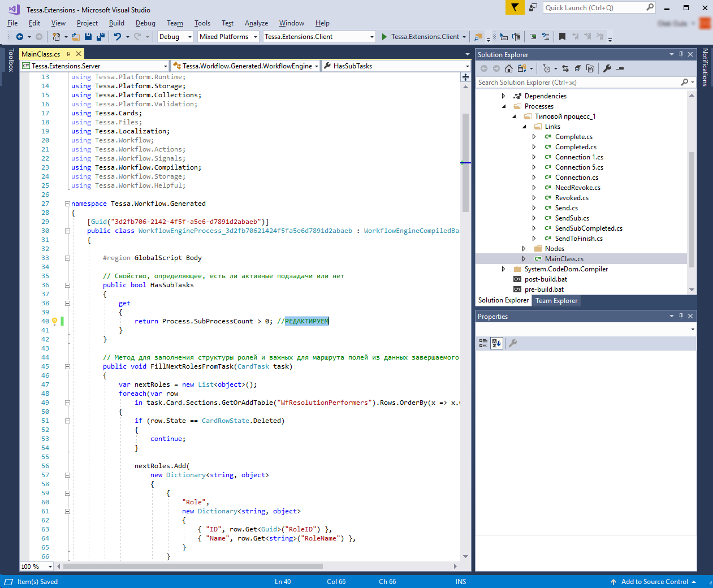Switch to the Team Explorer tab
The height and width of the screenshot is (588, 713).
[x=556, y=301]
